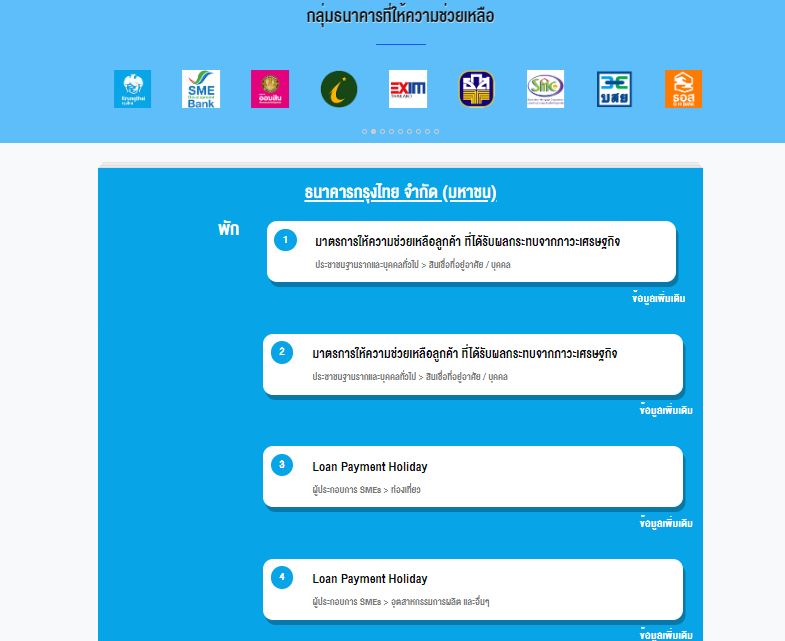Click the ธนาคารกรุงไทย จำกัด (มหาชน) heading link
The height and width of the screenshot is (641, 785).
pos(400,192)
